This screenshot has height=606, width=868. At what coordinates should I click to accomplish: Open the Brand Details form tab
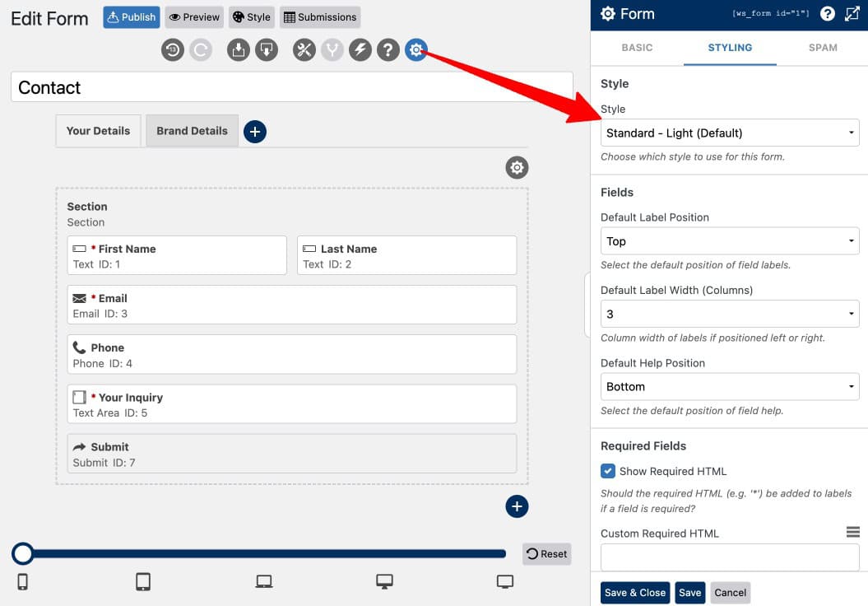[x=192, y=131]
